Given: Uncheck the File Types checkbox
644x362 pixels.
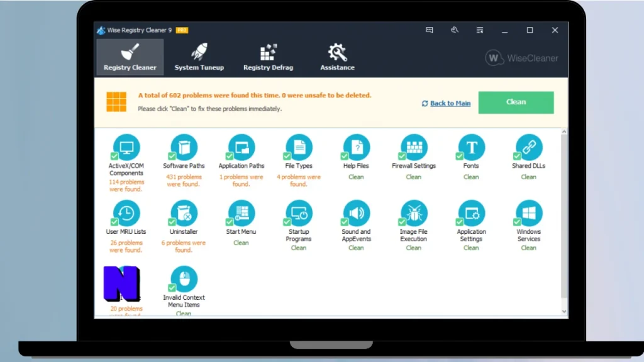Looking at the screenshot, I should click(287, 156).
